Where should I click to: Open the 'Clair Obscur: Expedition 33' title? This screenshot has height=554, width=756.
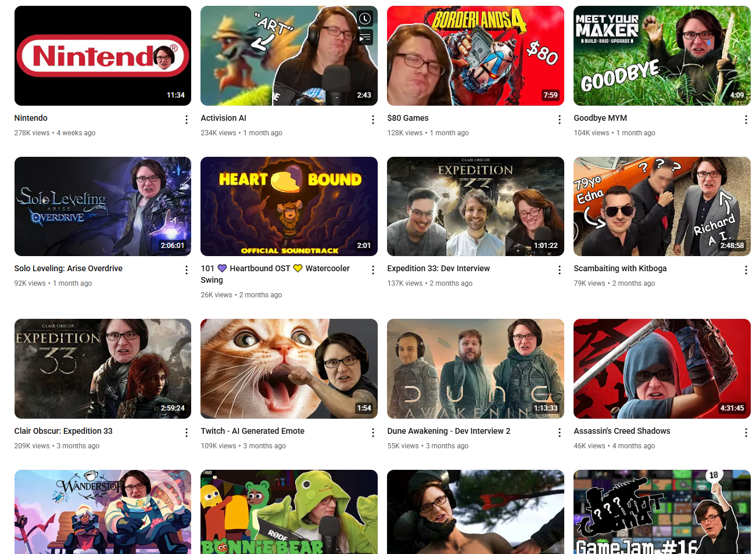tap(63, 431)
